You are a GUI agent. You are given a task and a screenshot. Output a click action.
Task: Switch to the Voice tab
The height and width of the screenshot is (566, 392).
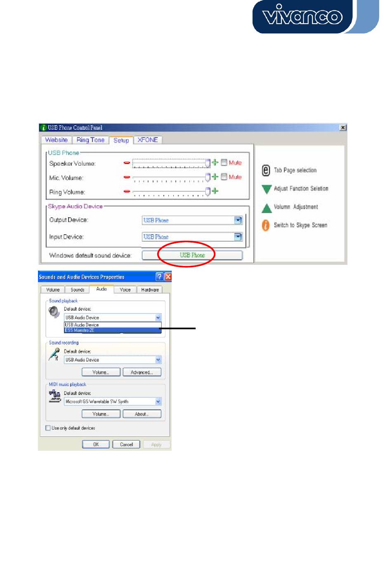(x=125, y=290)
